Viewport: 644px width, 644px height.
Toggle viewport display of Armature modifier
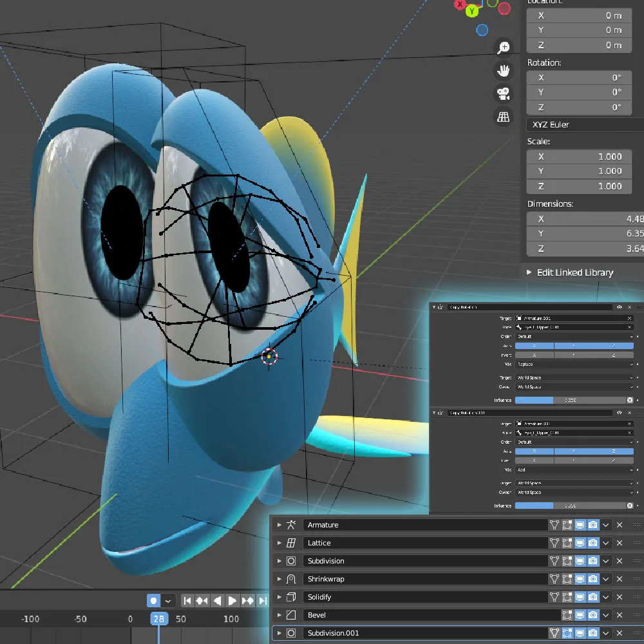click(x=580, y=525)
